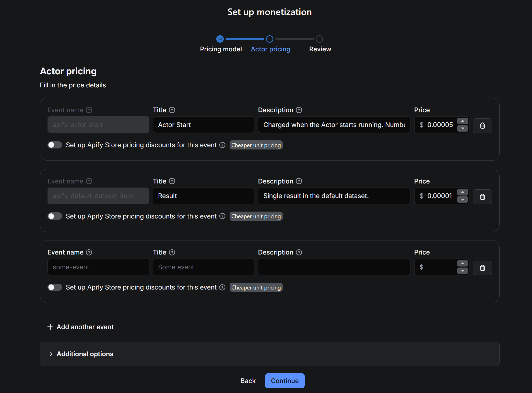532x393 pixels.
Task: Open the Title help tooltip for Actor Start
Action: (x=172, y=110)
